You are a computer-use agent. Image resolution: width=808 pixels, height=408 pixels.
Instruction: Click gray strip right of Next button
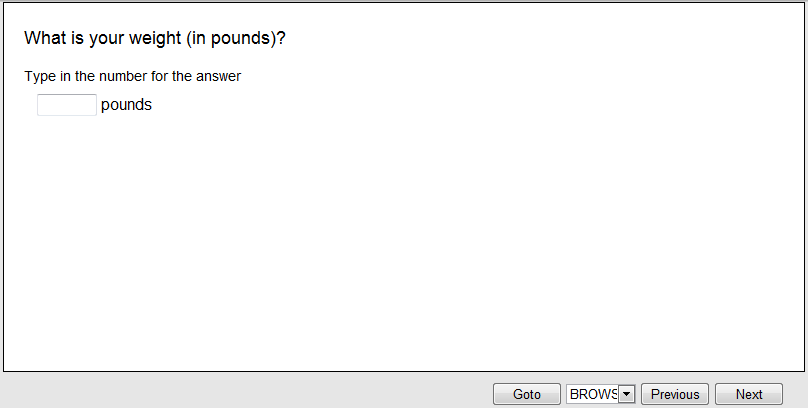point(795,392)
